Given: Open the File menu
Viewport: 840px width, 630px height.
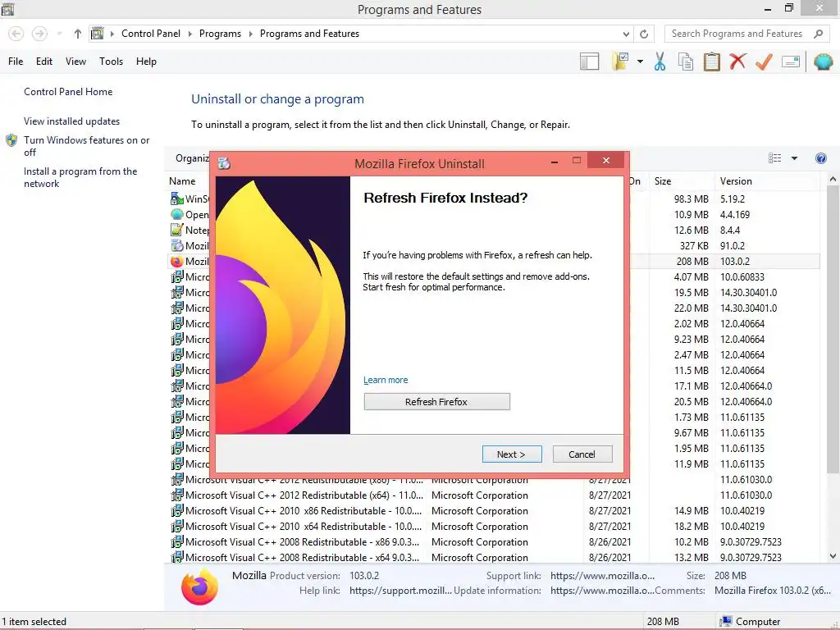Looking at the screenshot, I should 16,62.
